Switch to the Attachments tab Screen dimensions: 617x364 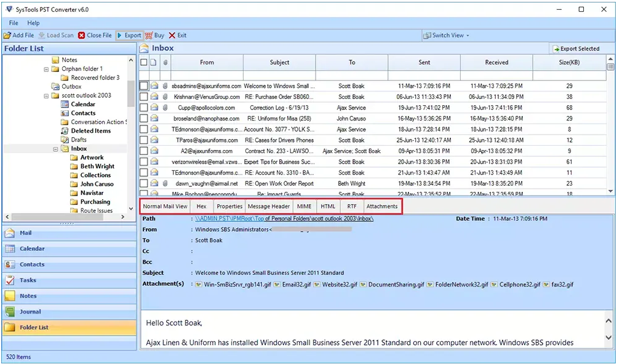click(382, 207)
